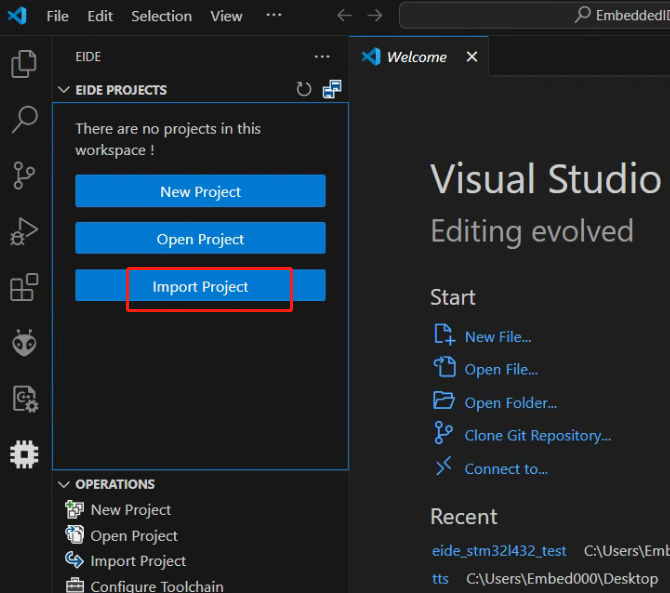Click the Open Folder... link

click(511, 403)
